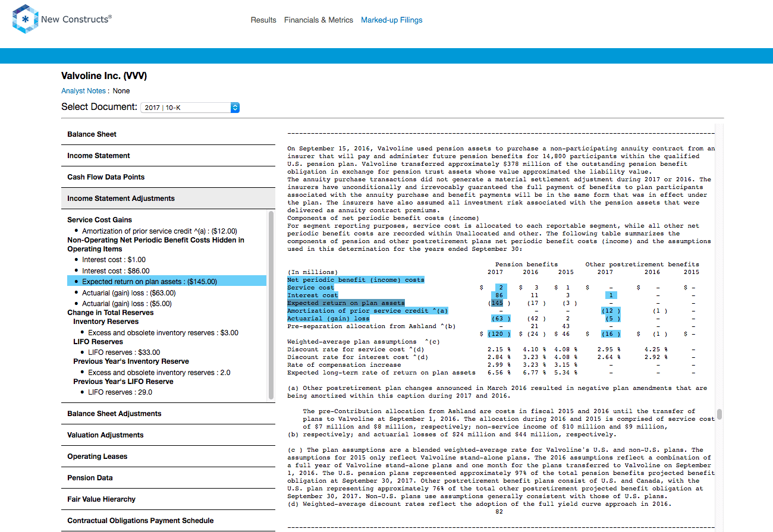This screenshot has height=532, width=773.
Task: Expand the Balance Sheet section
Action: coord(168,134)
